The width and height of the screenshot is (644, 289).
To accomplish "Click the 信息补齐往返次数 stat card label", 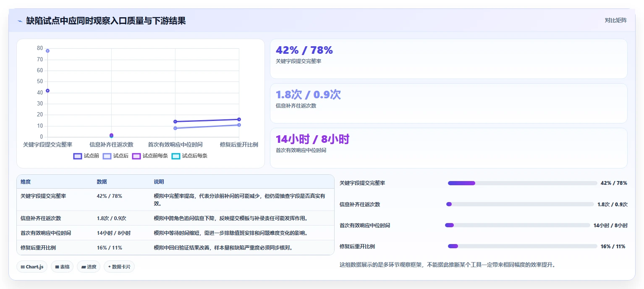I will 296,106.
